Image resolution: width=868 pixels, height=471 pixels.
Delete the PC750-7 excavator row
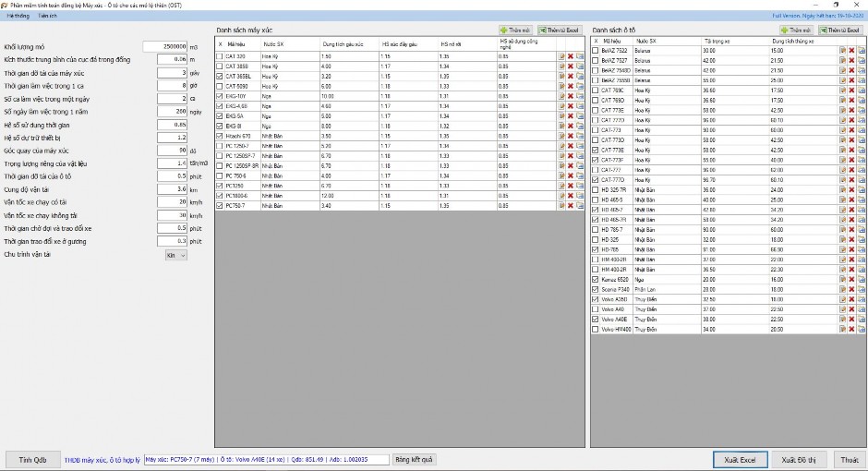pyautogui.click(x=571, y=205)
